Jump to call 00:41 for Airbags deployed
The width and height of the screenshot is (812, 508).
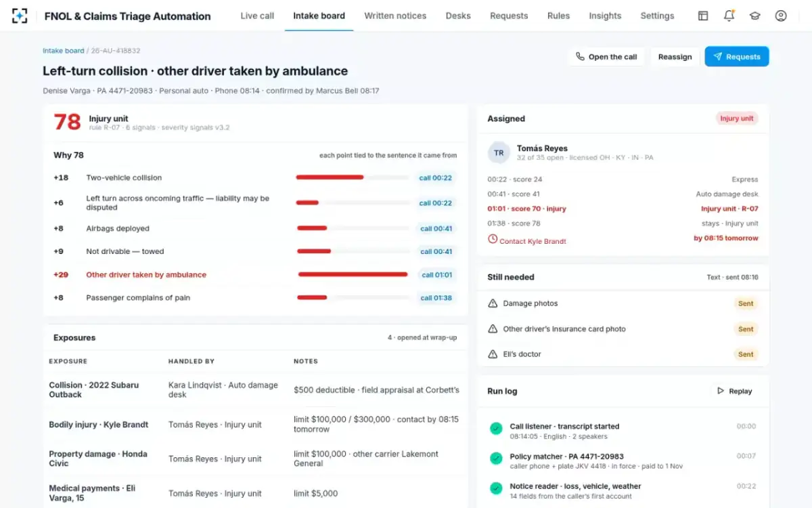click(436, 229)
